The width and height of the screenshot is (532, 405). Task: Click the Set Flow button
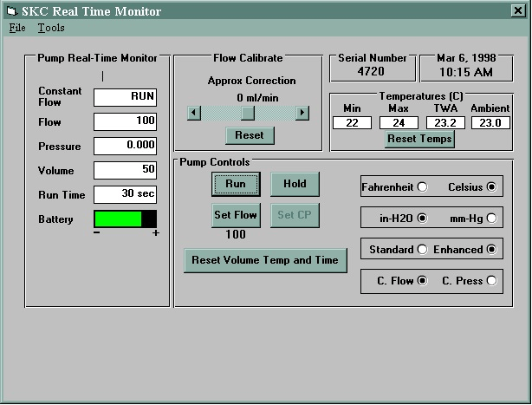[x=236, y=215]
